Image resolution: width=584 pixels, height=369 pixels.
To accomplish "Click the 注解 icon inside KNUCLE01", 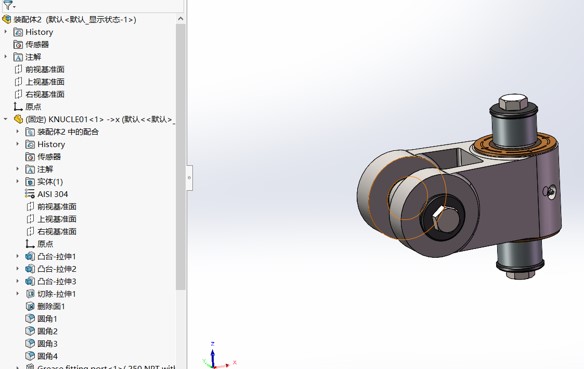I will pos(30,169).
